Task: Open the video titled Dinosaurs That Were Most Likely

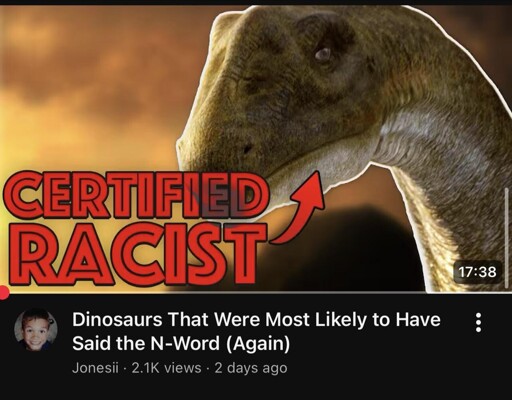Action: (256, 331)
